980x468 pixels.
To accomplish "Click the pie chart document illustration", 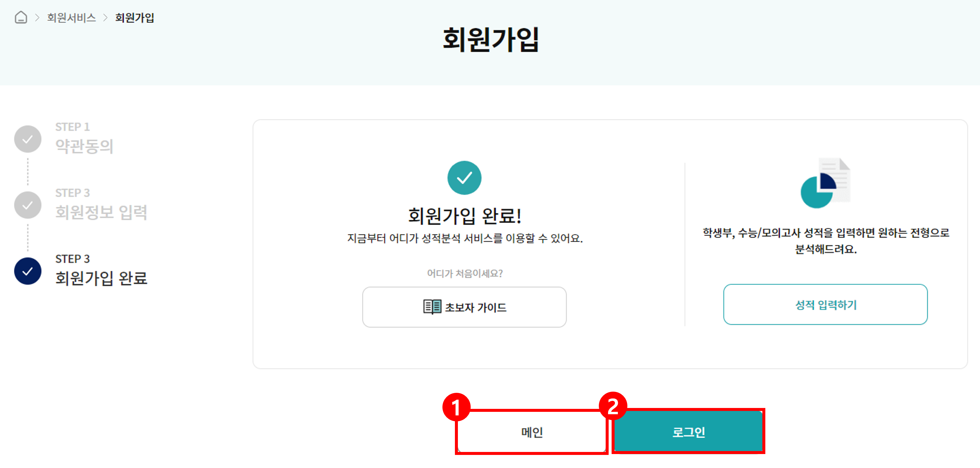I will tap(825, 183).
